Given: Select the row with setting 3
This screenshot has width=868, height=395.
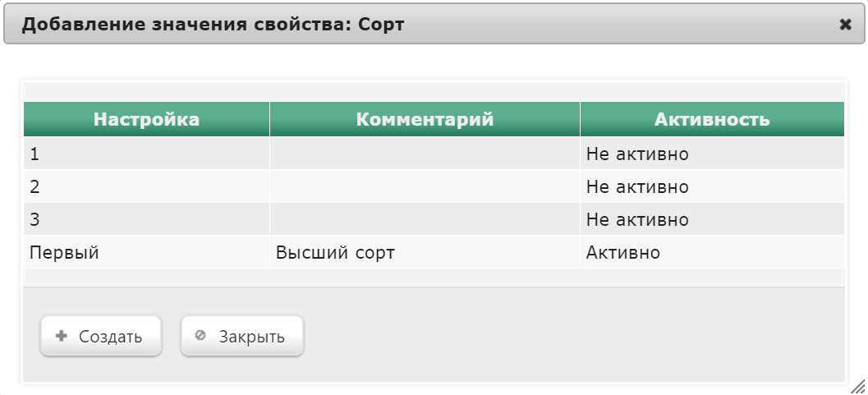Looking at the screenshot, I should click(434, 219).
